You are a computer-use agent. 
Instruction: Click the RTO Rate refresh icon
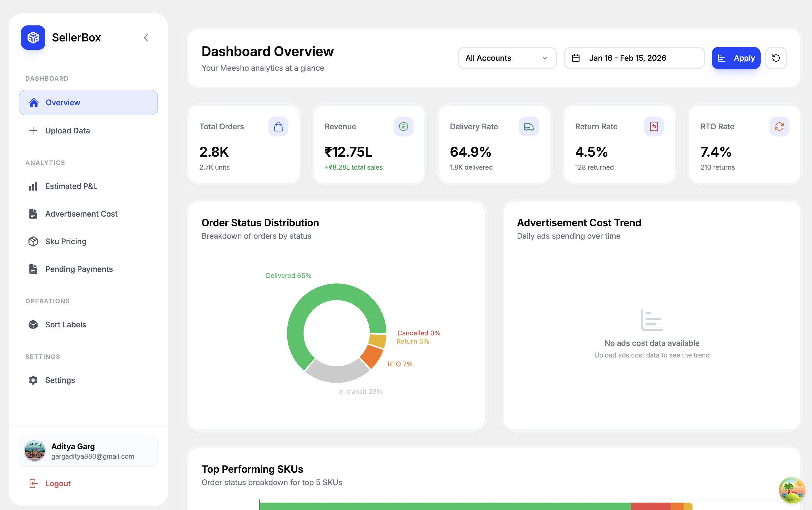779,127
